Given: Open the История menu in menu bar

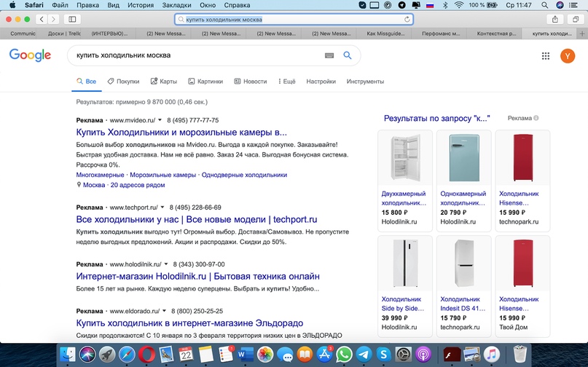Looking at the screenshot, I should tap(141, 5).
